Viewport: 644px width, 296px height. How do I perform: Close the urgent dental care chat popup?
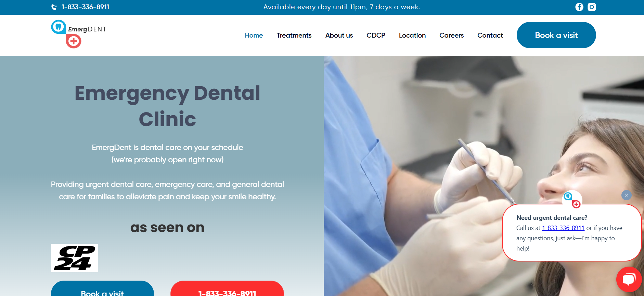[x=627, y=195]
